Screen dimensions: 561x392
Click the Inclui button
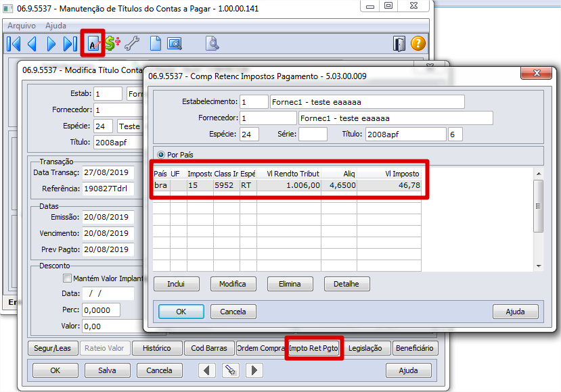[176, 284]
